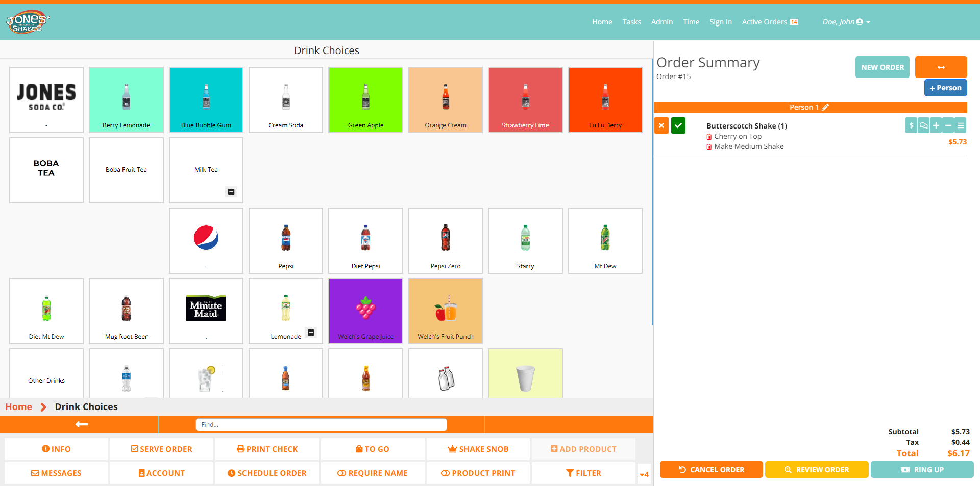This screenshot has width=980, height=486.
Task: Add a Pepsi Zero to the order
Action: 446,241
